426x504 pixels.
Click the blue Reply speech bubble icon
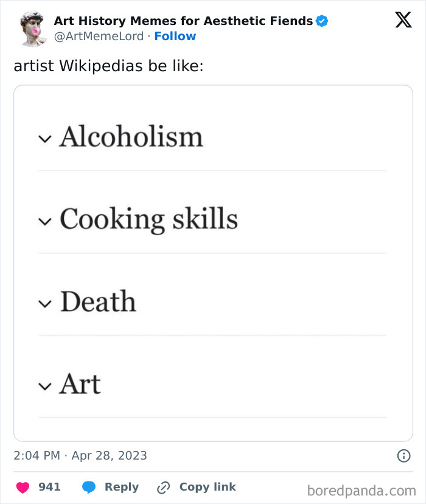(88, 486)
